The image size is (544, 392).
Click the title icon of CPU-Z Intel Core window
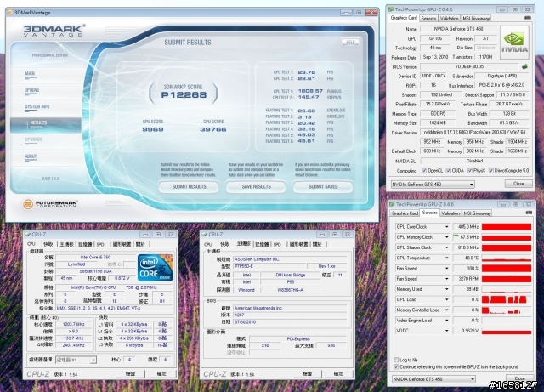[27, 235]
